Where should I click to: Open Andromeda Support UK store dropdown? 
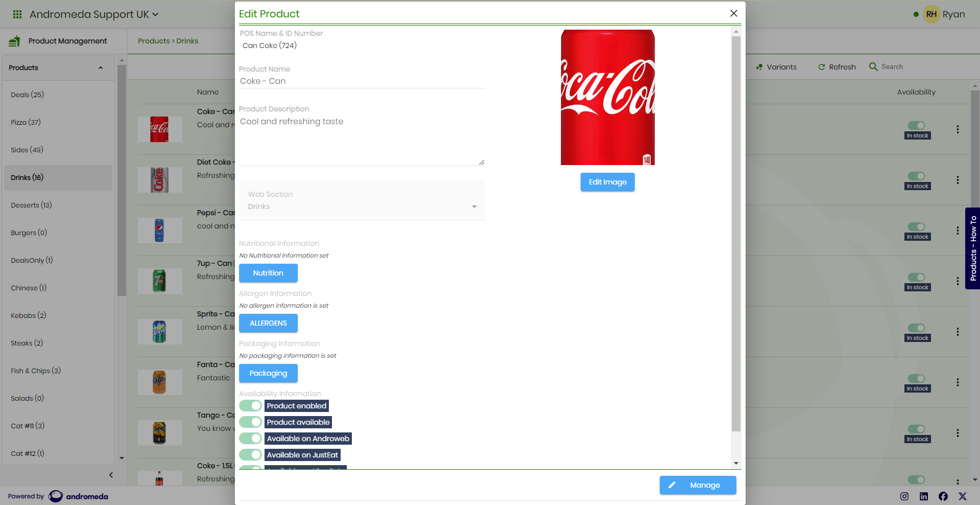pos(94,14)
